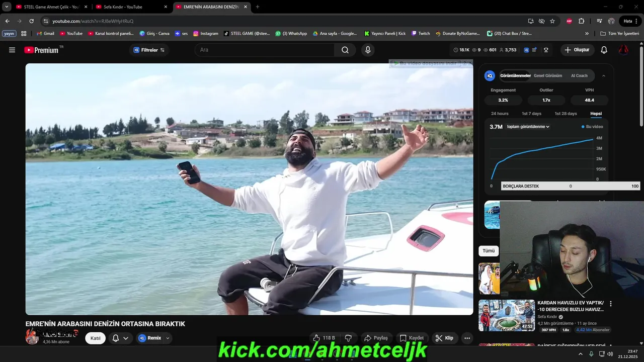Open the tab search dropdown arrow
644x362 pixels.
tap(7, 7)
